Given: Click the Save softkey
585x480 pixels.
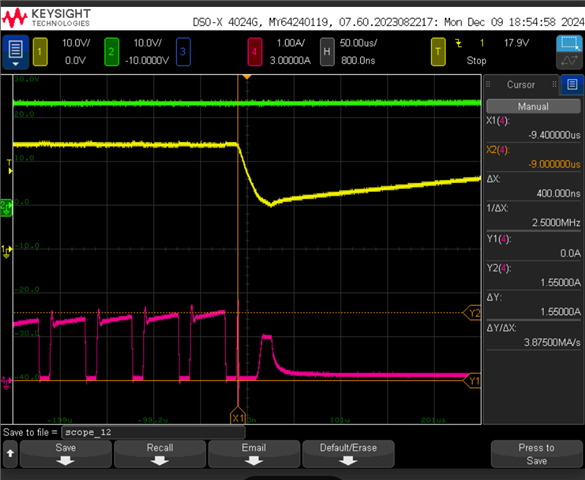Looking at the screenshot, I should pyautogui.click(x=66, y=454).
